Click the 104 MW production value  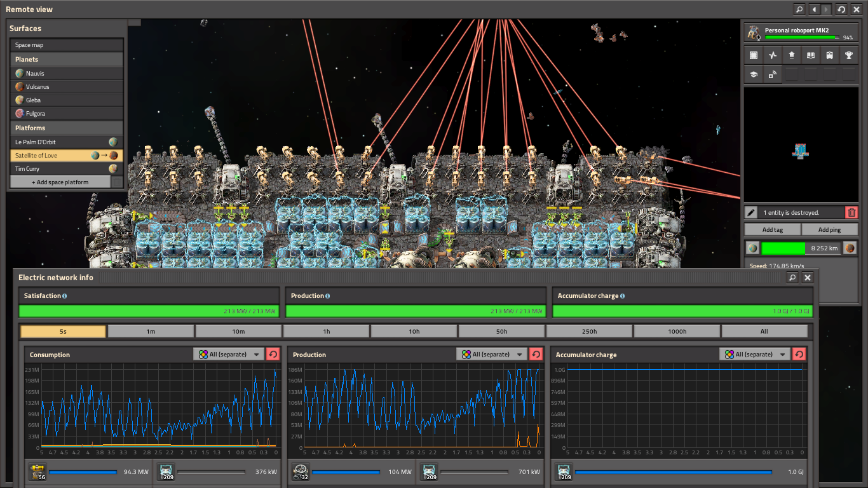pyautogui.click(x=400, y=472)
